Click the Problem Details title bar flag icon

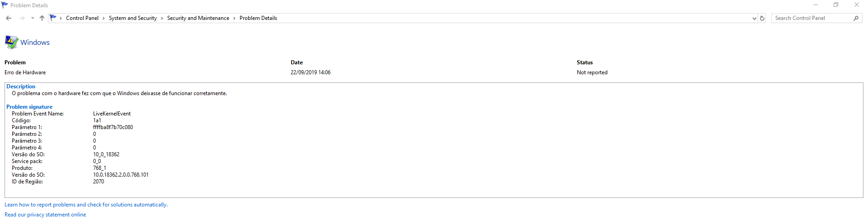(5, 5)
